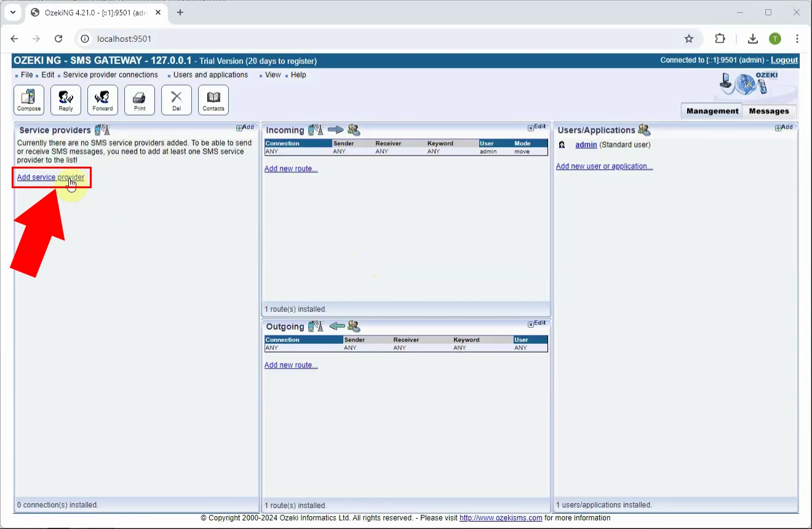The width and height of the screenshot is (812, 529).
Task: Click Edit in Outgoing panel header
Action: [x=537, y=323]
